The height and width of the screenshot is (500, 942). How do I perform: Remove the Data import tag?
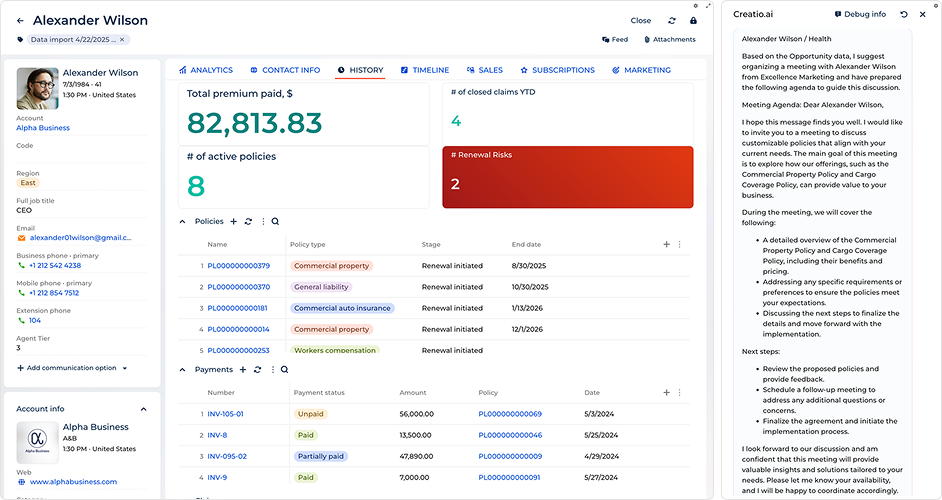(122, 39)
